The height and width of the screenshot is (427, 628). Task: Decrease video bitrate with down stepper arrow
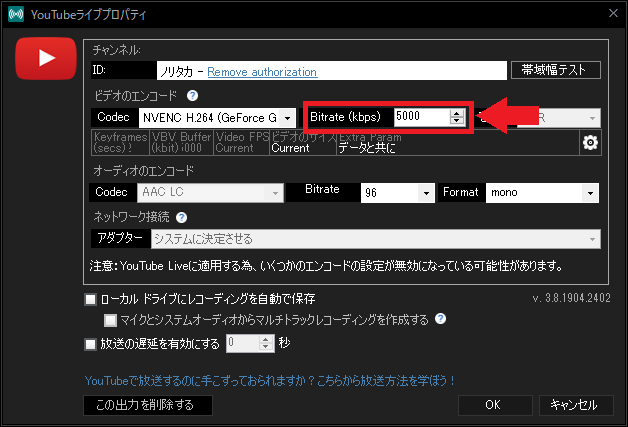tap(456, 121)
